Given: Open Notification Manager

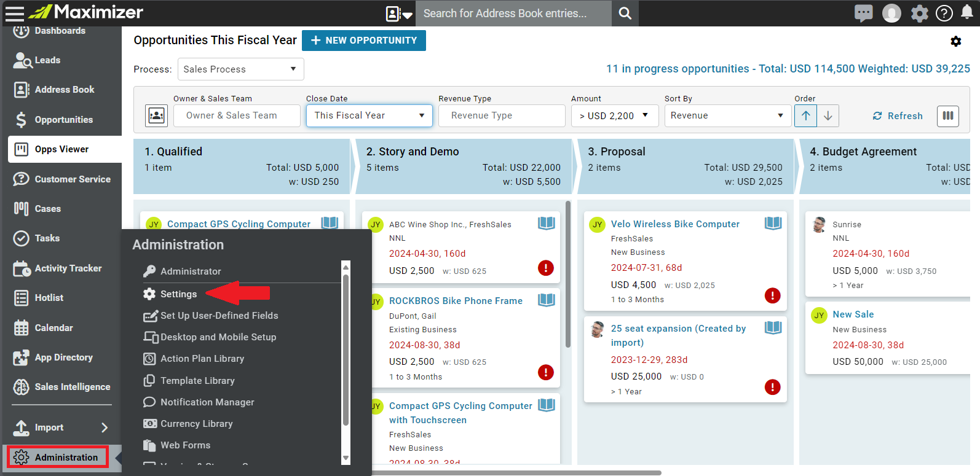Looking at the screenshot, I should tap(207, 402).
